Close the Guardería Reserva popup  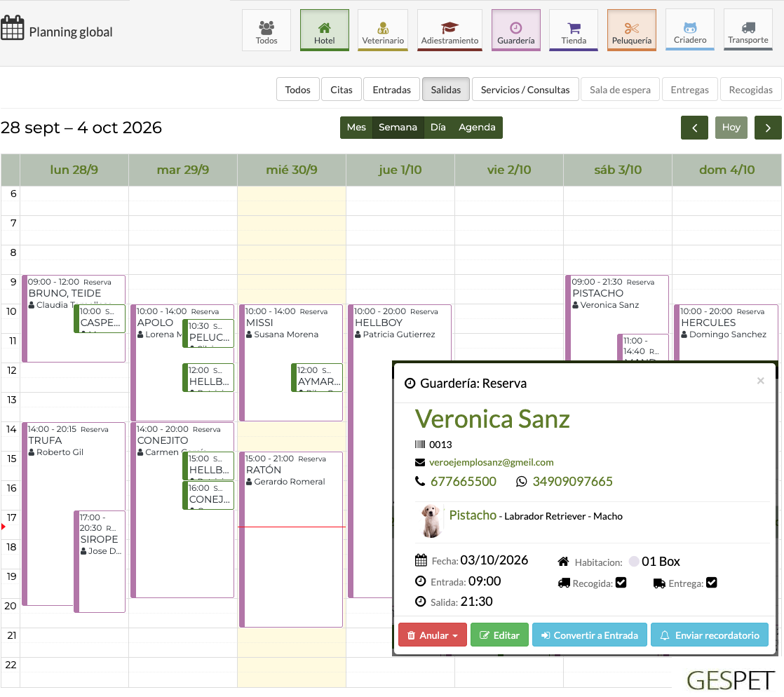[760, 381]
